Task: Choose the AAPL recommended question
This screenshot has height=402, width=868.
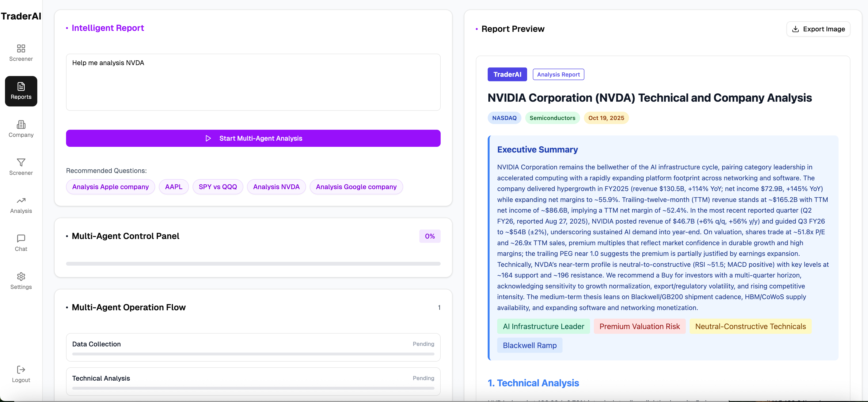Action: tap(174, 187)
